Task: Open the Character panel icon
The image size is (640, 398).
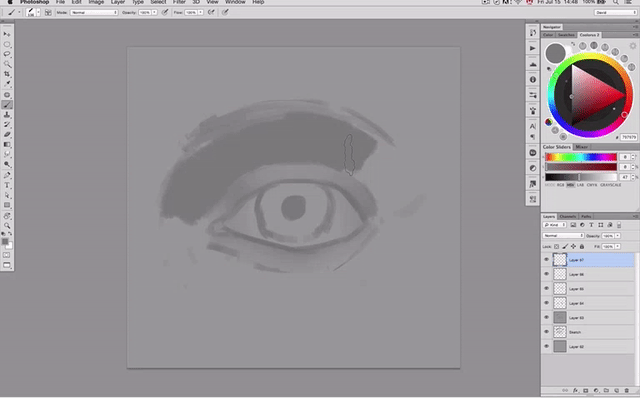Action: (532, 126)
